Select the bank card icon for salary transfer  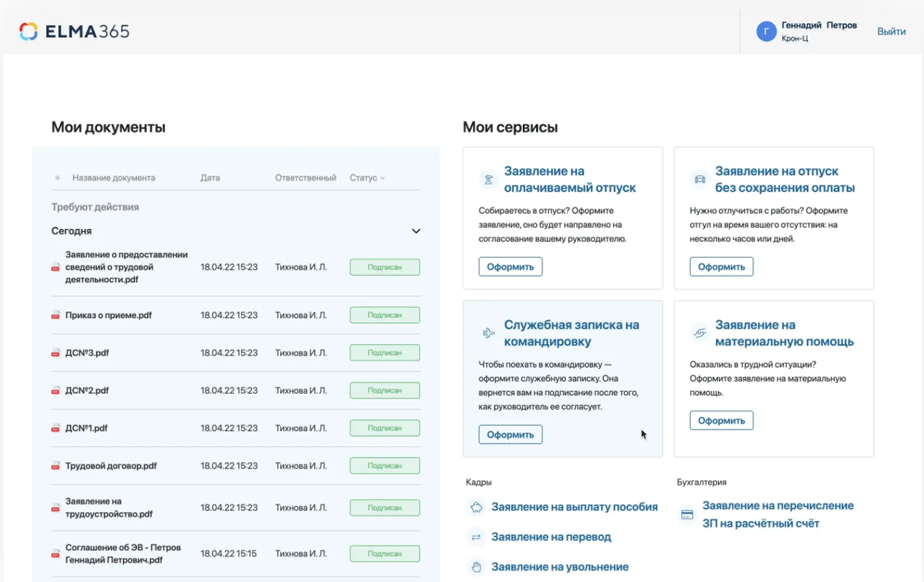[686, 514]
